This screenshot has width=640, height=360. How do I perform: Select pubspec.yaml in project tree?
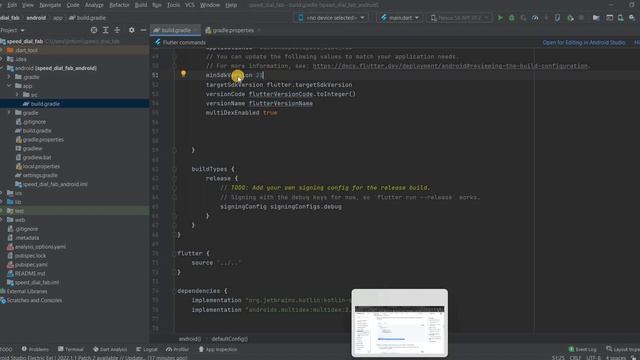31,264
